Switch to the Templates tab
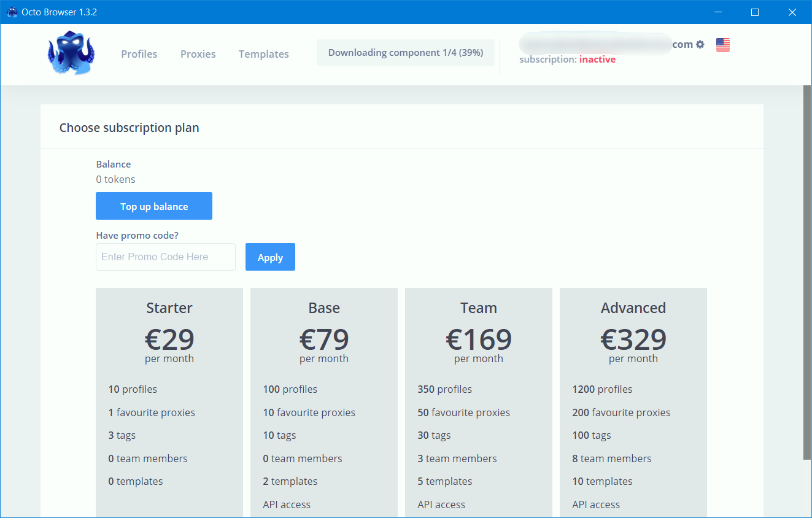The height and width of the screenshot is (518, 812). click(x=263, y=54)
